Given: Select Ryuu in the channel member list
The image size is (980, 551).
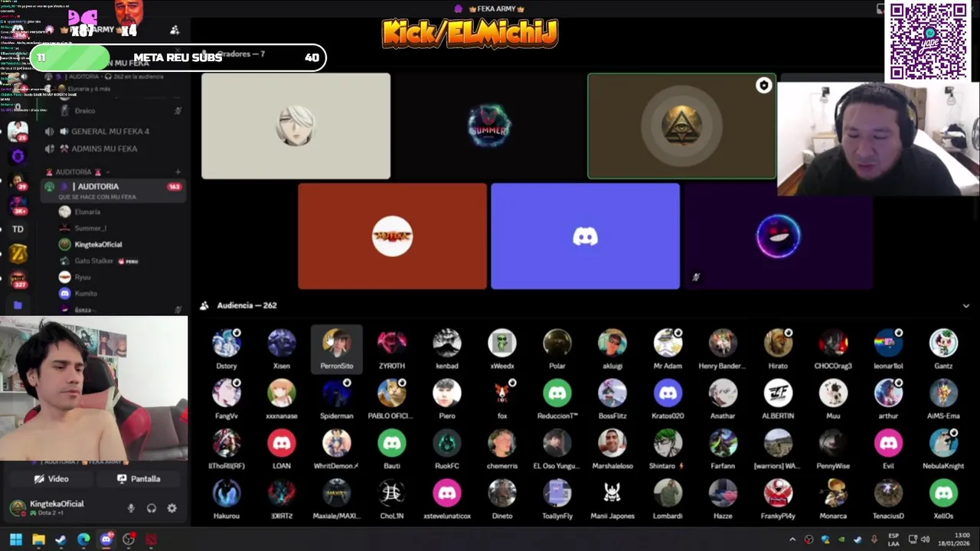Looking at the screenshot, I should [x=83, y=277].
